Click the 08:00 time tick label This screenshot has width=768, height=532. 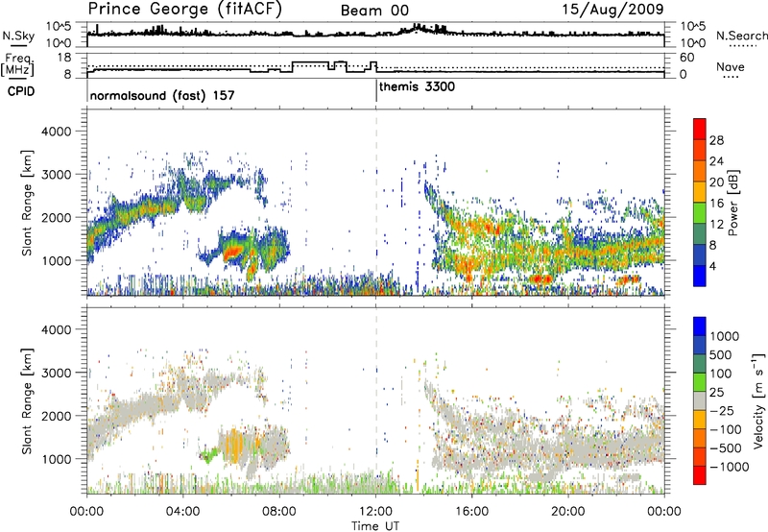279,512
